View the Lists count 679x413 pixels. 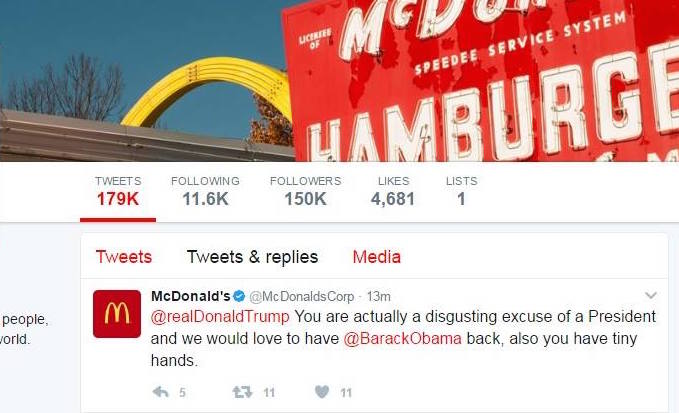click(462, 192)
